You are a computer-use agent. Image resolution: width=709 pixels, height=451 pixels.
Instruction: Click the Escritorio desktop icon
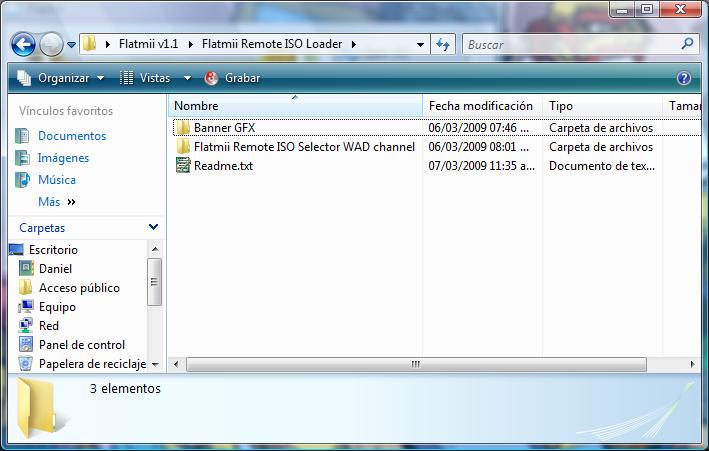[x=16, y=250]
